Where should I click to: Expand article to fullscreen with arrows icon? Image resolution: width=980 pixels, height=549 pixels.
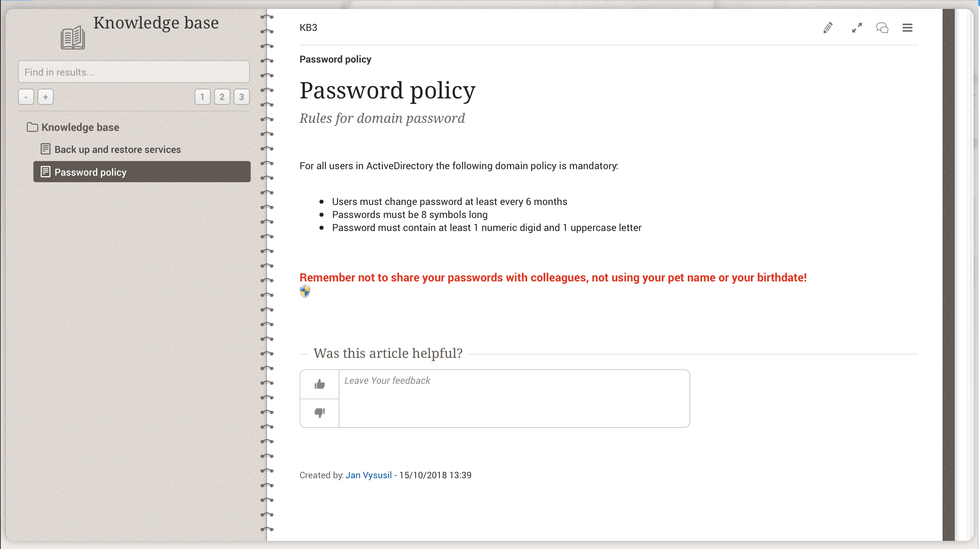tap(857, 28)
